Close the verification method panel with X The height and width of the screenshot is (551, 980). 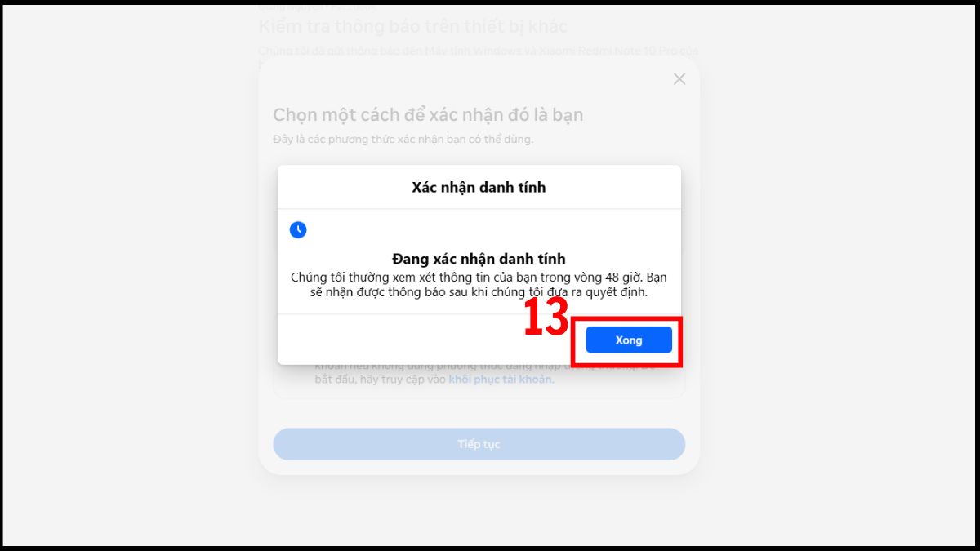coord(679,79)
